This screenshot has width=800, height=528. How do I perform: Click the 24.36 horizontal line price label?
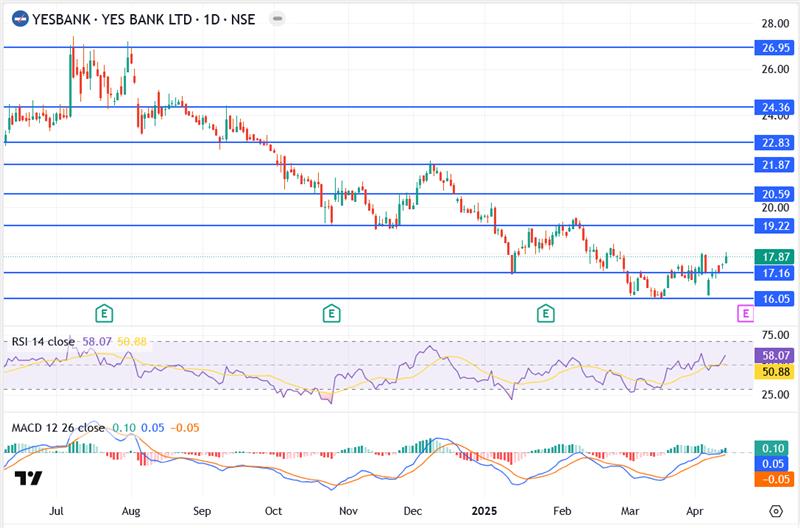[776, 107]
